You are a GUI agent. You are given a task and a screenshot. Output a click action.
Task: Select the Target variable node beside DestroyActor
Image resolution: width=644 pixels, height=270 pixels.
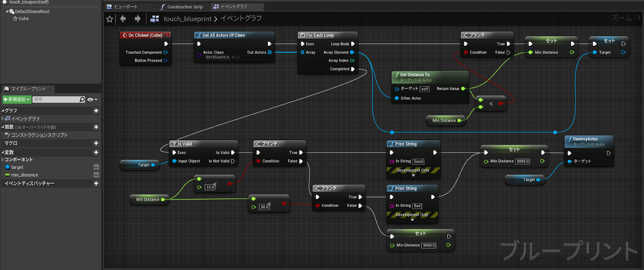[525, 180]
